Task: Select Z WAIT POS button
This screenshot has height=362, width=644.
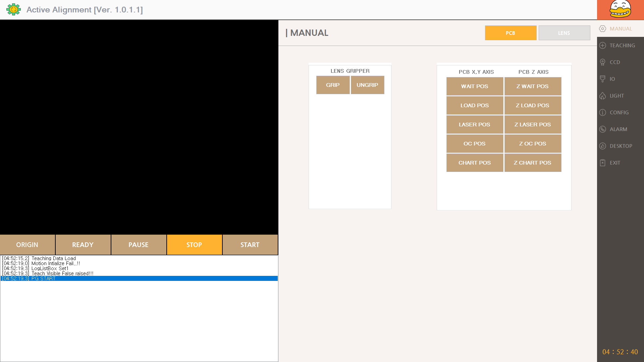Action: click(x=533, y=86)
